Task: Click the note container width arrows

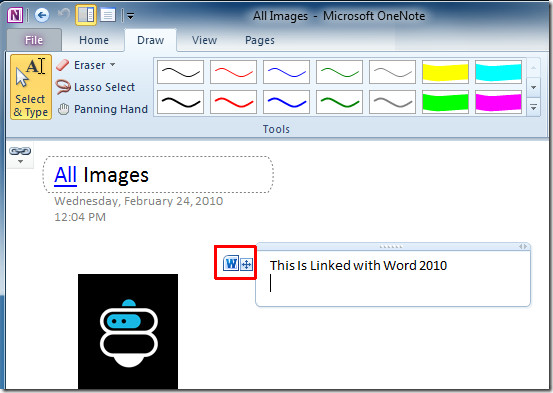Action: [523, 247]
